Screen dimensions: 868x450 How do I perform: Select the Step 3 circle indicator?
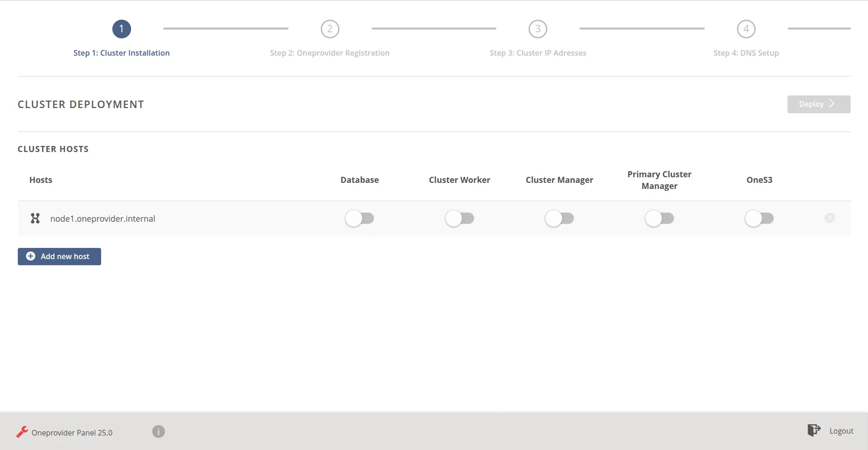(537, 29)
